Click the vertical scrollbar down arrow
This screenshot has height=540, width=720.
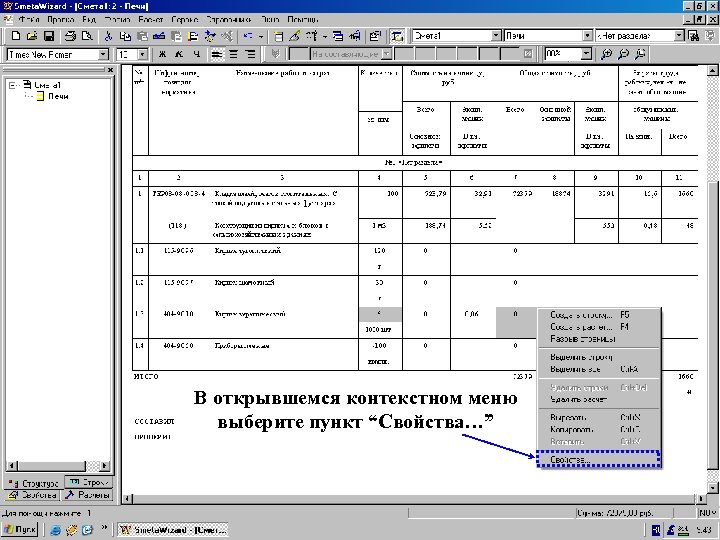pos(712,487)
